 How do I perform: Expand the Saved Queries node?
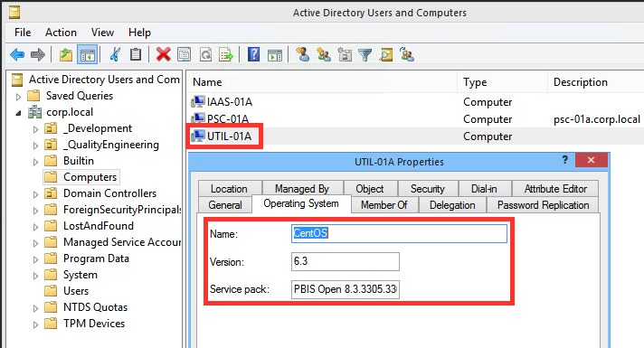(x=18, y=97)
